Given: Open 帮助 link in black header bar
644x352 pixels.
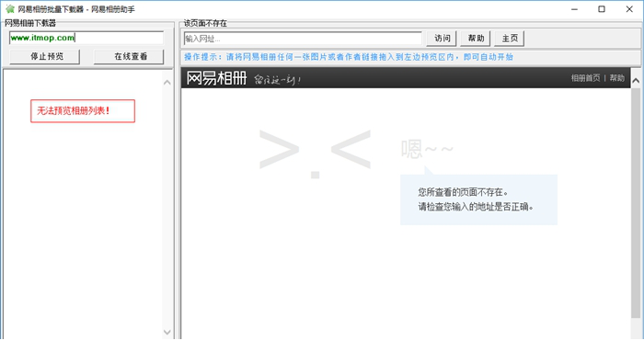Looking at the screenshot, I should coord(617,78).
